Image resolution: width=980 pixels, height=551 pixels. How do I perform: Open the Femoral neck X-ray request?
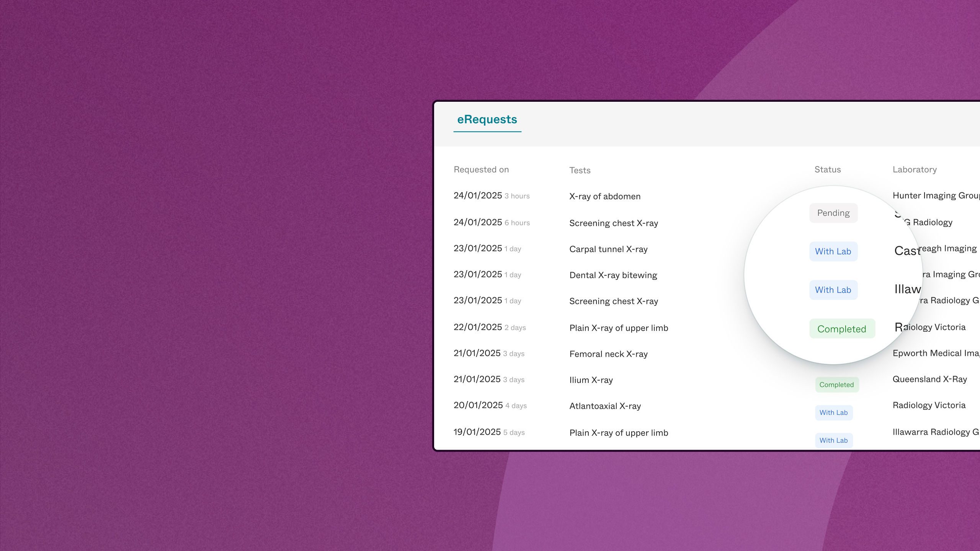pyautogui.click(x=609, y=354)
